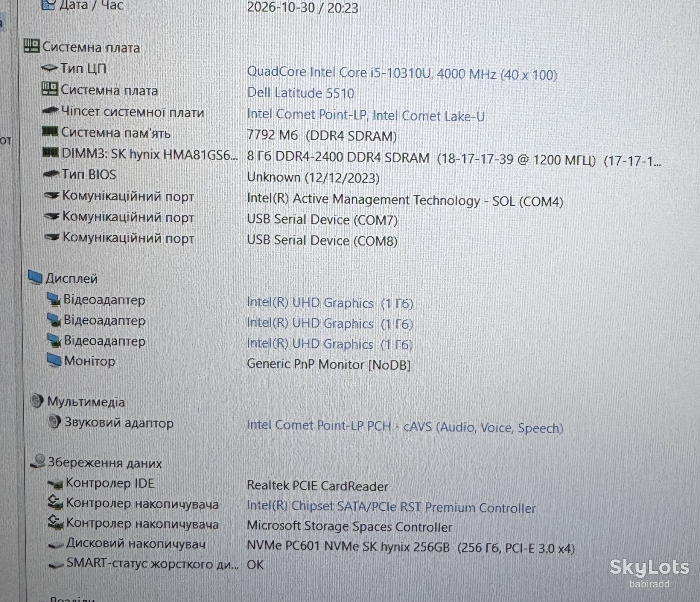
Task: Select the 8 Гб DDR4-2400 DDR4 SDRAM value
Action: click(x=454, y=159)
